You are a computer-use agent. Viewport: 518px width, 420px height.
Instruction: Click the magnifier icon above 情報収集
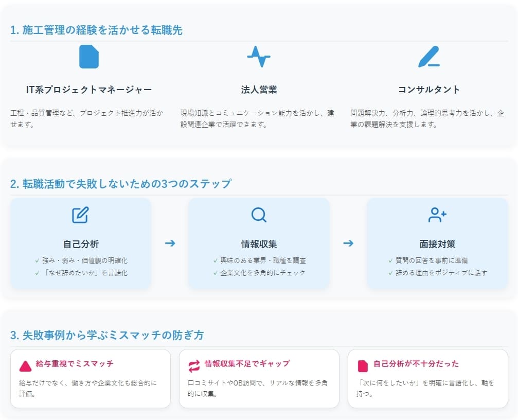coord(259,215)
